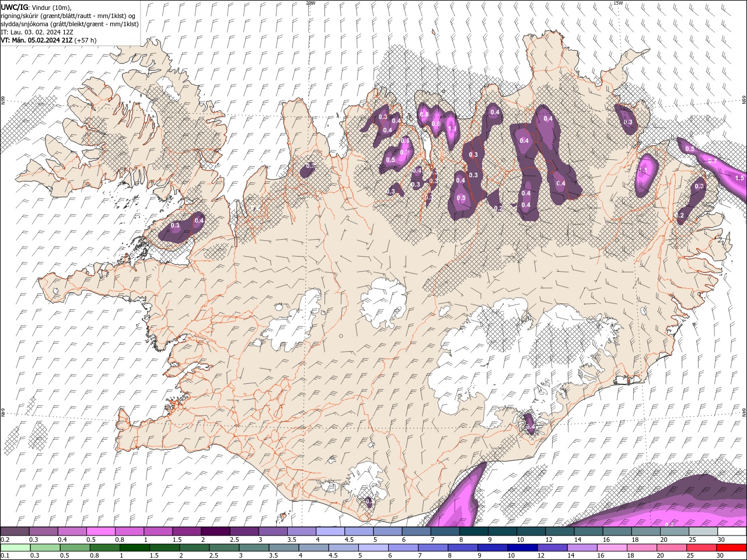
Task: Choose the lower legend swatch labeled 20
Action: pyautogui.click(x=671, y=548)
